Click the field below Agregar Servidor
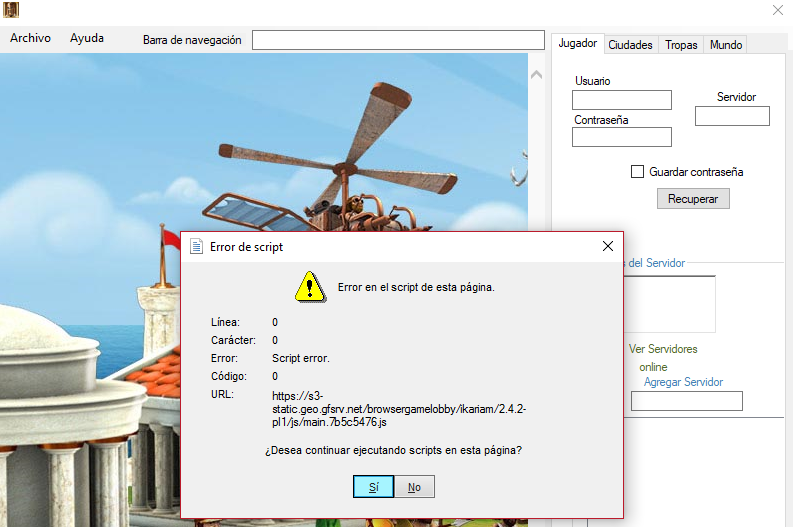Viewport: 793px width, 527px height. tap(686, 401)
